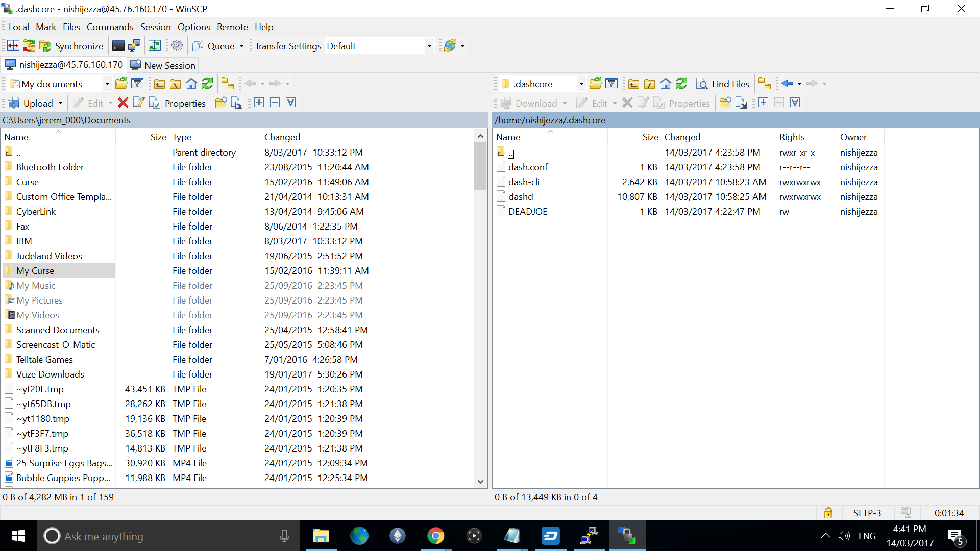This screenshot has width=980, height=551.
Task: Open the Options menu
Action: (x=194, y=27)
